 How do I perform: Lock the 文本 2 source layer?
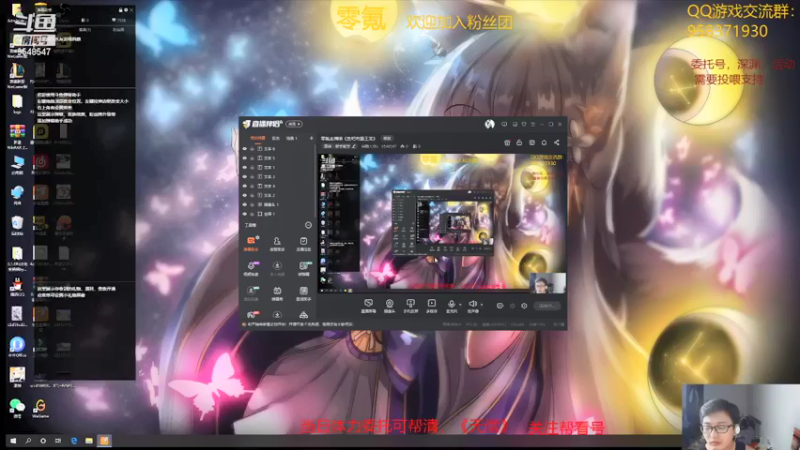252,195
